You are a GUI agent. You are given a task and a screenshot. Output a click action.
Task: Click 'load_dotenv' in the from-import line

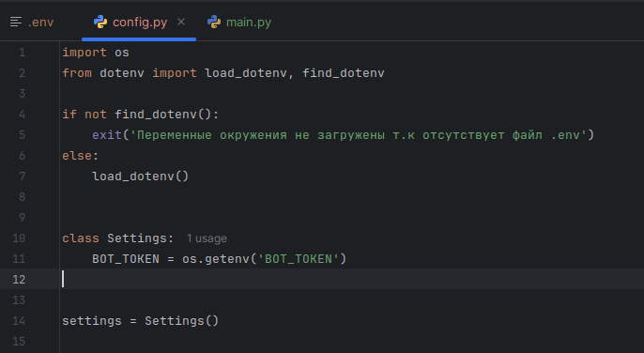click(x=246, y=73)
